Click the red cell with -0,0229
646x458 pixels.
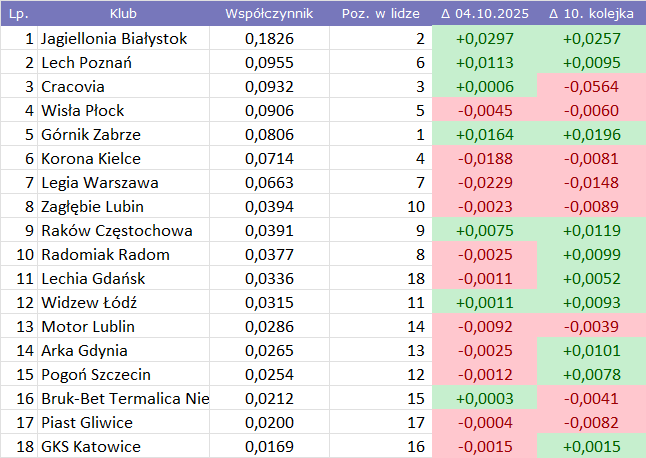tap(484, 183)
